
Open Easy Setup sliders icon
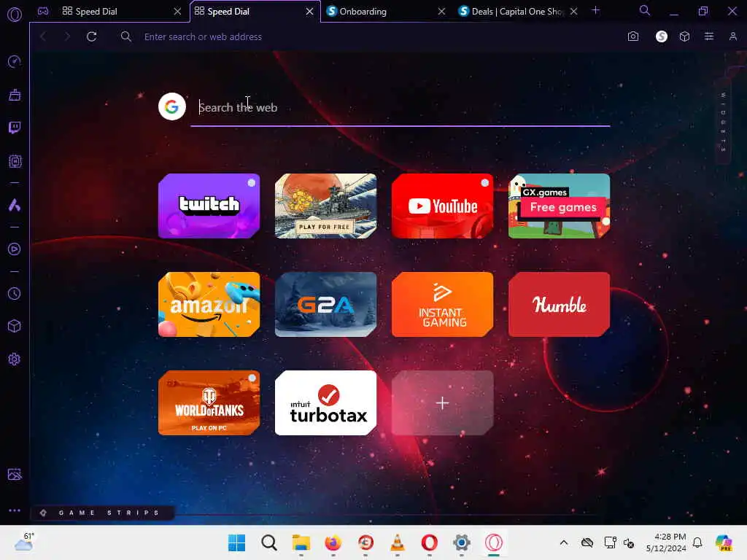[709, 36]
